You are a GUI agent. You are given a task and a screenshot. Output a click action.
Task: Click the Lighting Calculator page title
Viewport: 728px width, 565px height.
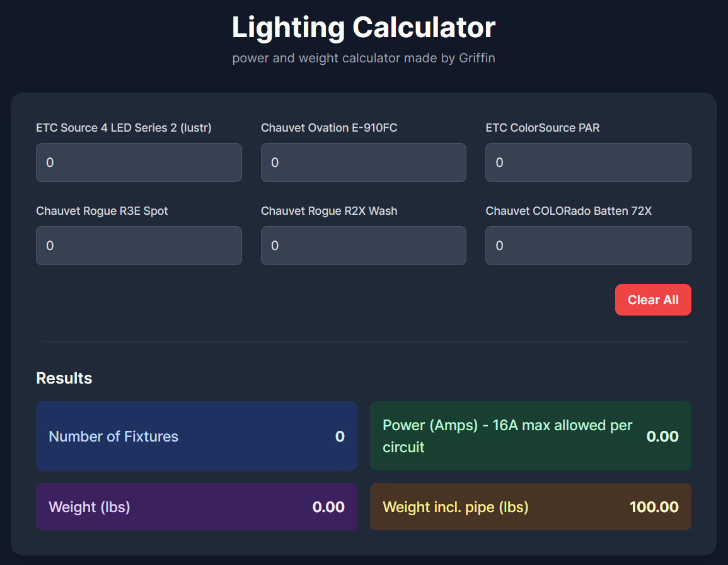tap(364, 28)
